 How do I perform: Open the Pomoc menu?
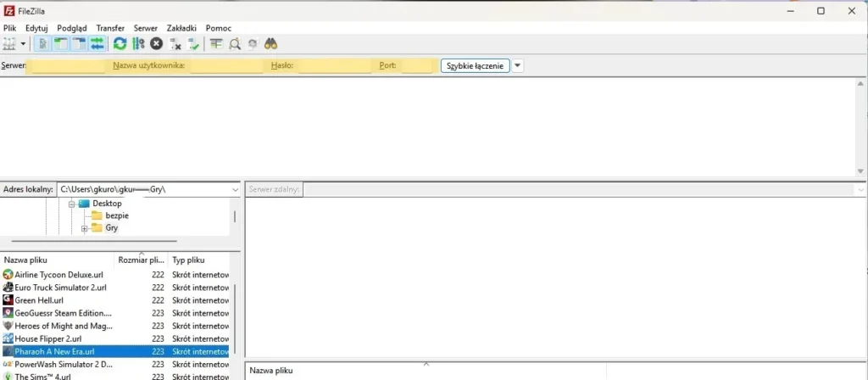[x=219, y=28]
